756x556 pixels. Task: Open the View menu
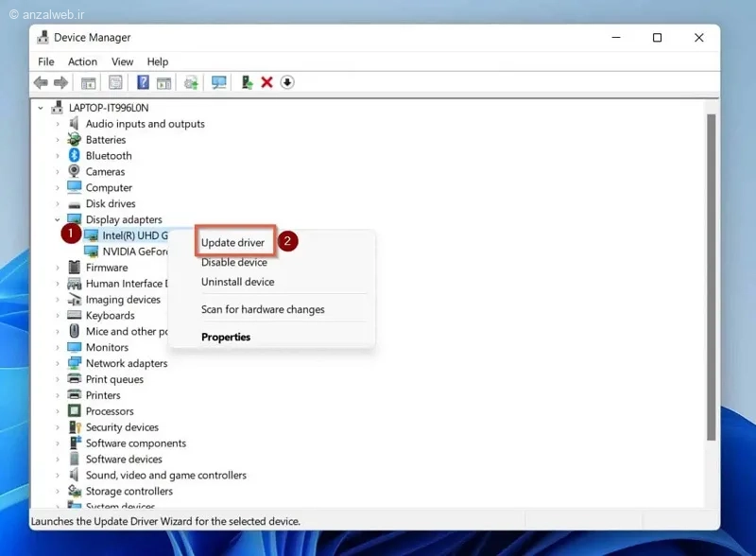pyautogui.click(x=123, y=61)
